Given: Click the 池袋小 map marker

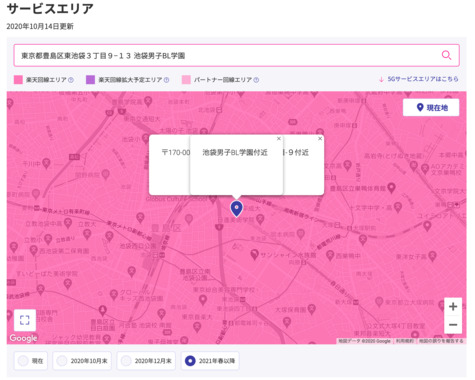Looking at the screenshot, I should 146,138.
